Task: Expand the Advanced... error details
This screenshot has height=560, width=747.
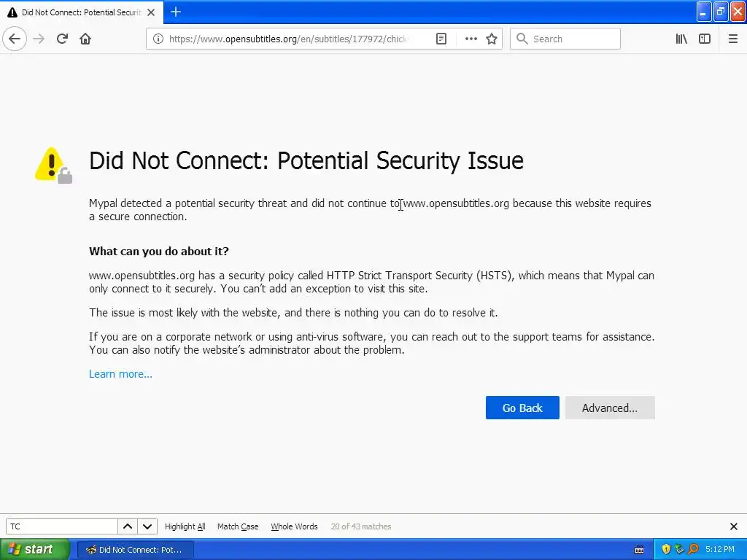Action: coord(609,408)
